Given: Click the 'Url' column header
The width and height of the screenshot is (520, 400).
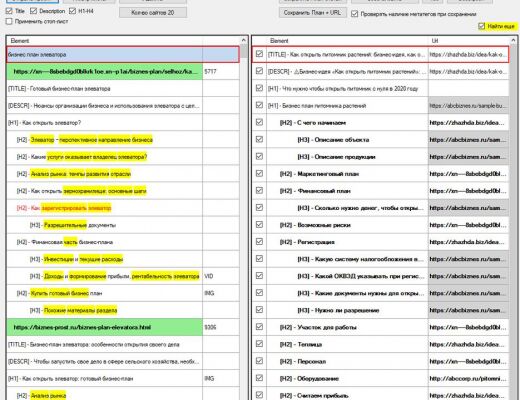Looking at the screenshot, I should [x=469, y=41].
